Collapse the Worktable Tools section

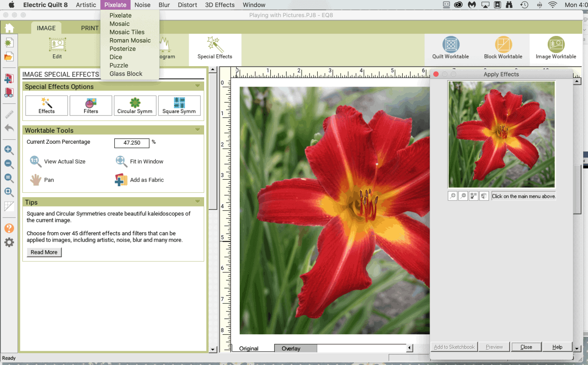(x=198, y=130)
